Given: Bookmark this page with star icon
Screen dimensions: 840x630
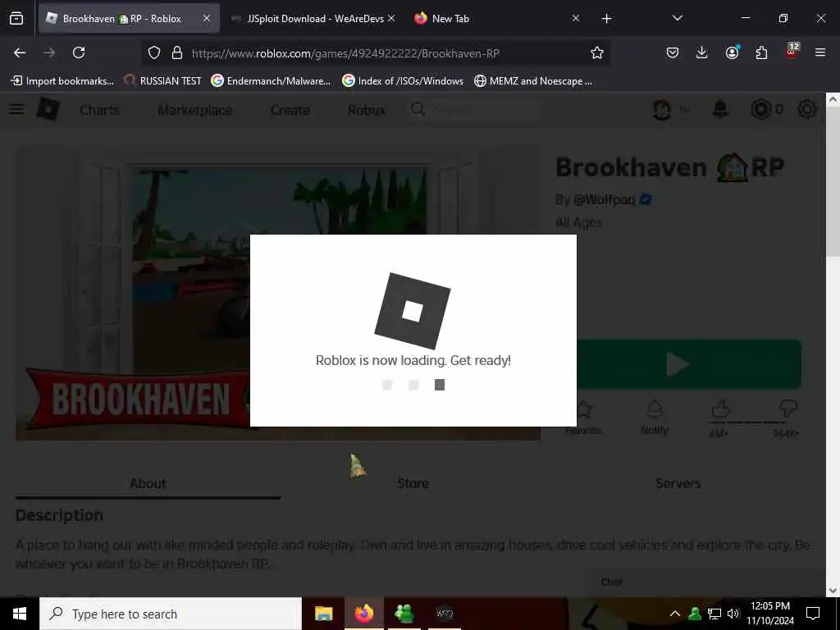Looking at the screenshot, I should point(597,52).
